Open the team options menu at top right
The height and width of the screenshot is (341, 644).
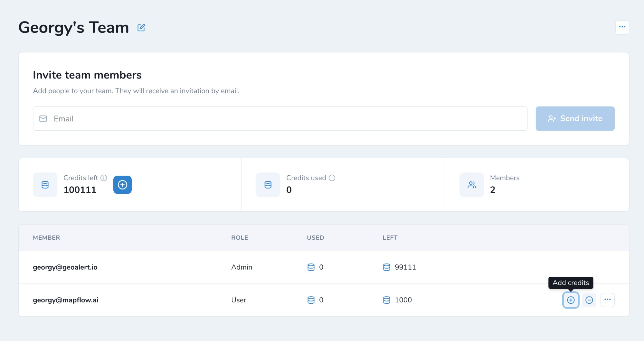coord(622,27)
